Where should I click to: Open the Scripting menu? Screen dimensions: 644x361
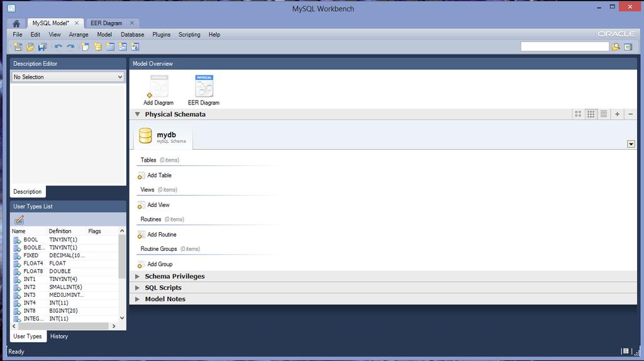(189, 35)
